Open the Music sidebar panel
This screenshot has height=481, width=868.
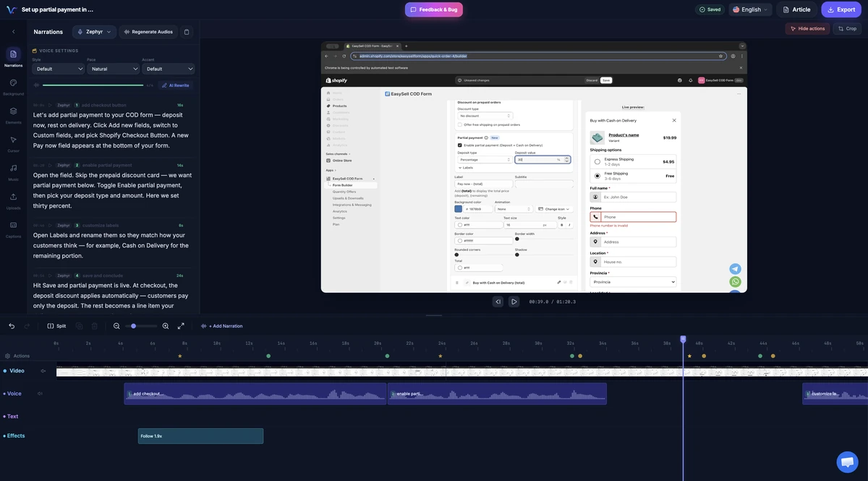(13, 171)
